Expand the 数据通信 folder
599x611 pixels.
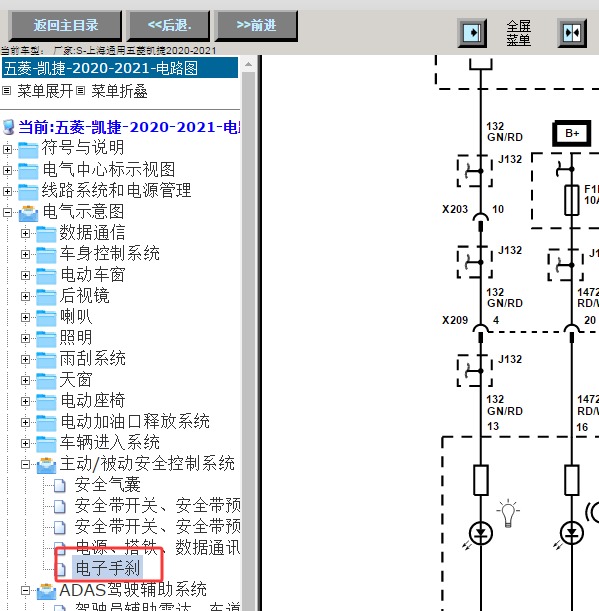tap(25, 233)
